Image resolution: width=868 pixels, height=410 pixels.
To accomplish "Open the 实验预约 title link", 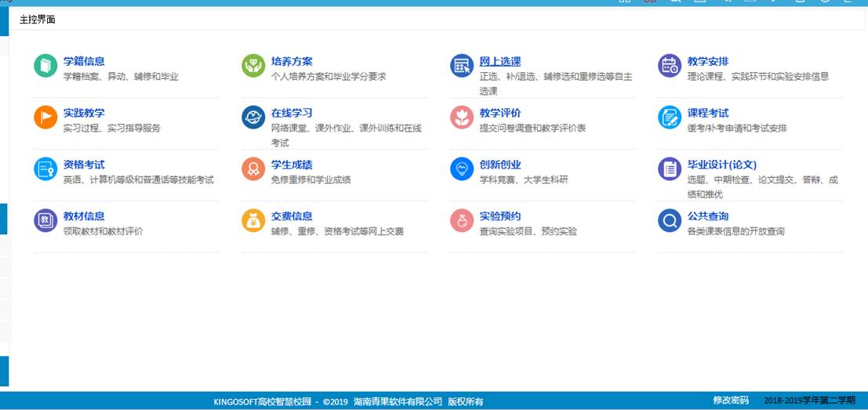I will pyautogui.click(x=500, y=216).
